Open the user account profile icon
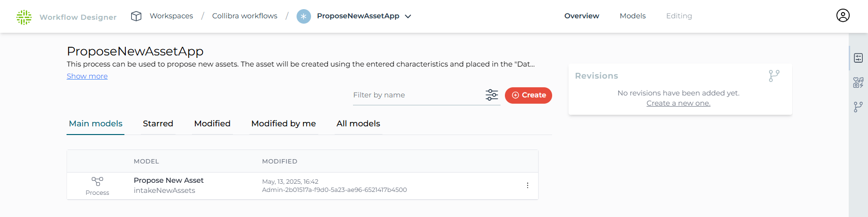Image resolution: width=868 pixels, height=217 pixels. [843, 15]
